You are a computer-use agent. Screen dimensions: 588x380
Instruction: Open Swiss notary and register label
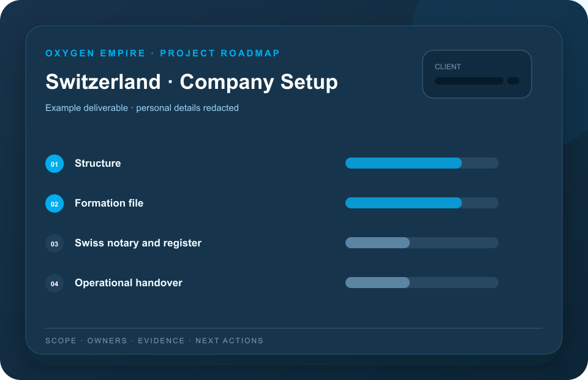coord(138,243)
